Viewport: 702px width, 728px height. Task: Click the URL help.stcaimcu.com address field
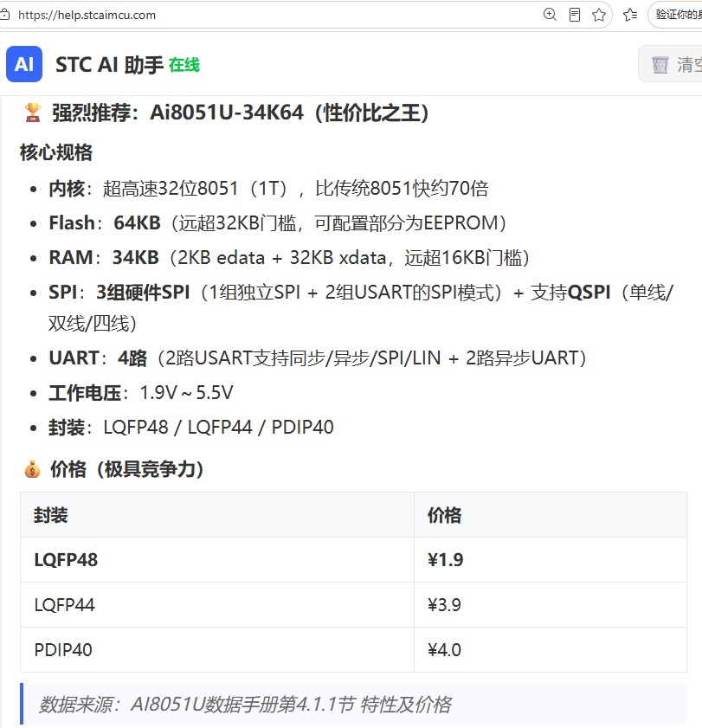tap(87, 15)
